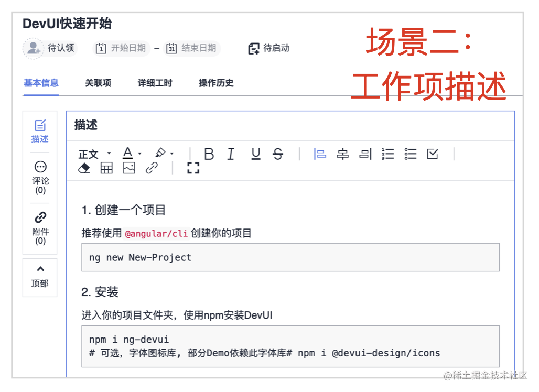This screenshot has width=539, height=392.
Task: Insert an ordered numbered list
Action: click(x=388, y=154)
